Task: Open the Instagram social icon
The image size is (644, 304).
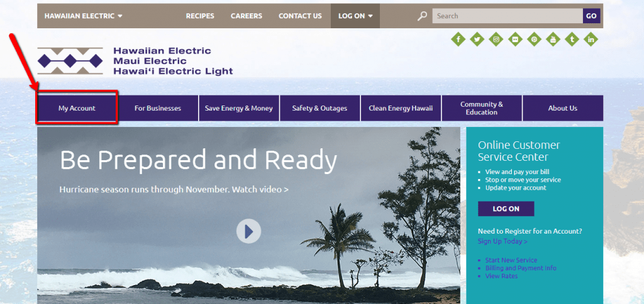Action: point(496,40)
